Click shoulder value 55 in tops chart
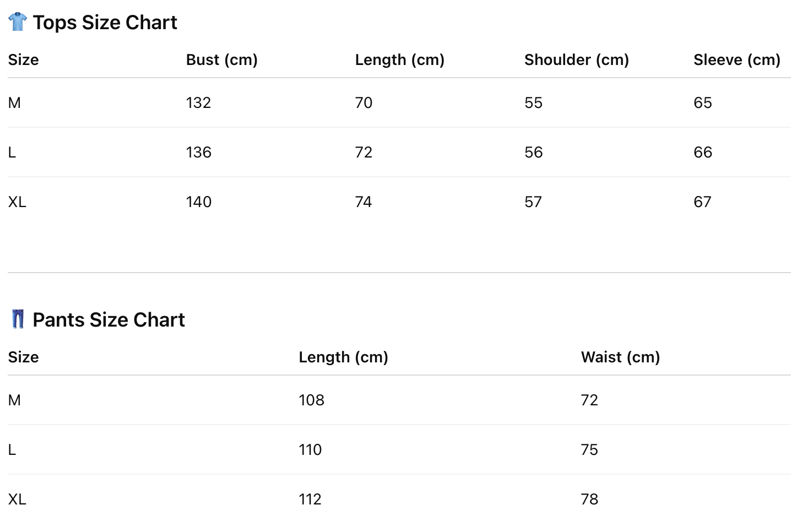Image resolution: width=791 pixels, height=532 pixels. [533, 102]
